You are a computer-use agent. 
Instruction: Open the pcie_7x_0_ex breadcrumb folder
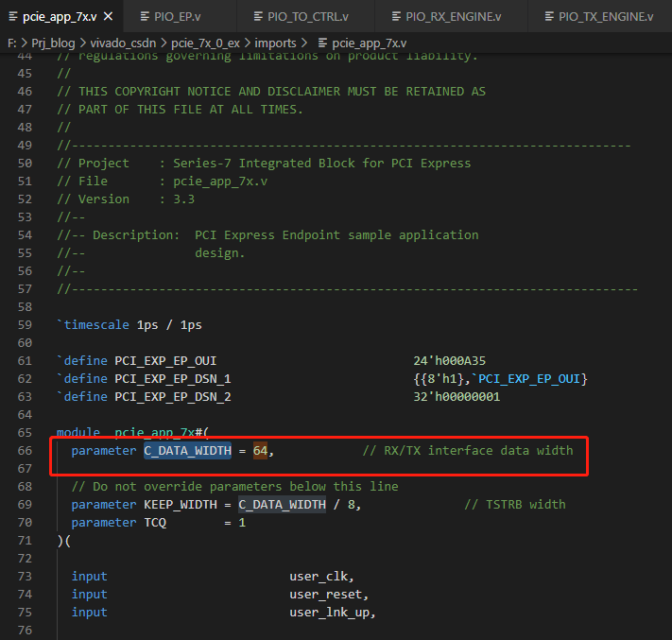pyautogui.click(x=205, y=43)
